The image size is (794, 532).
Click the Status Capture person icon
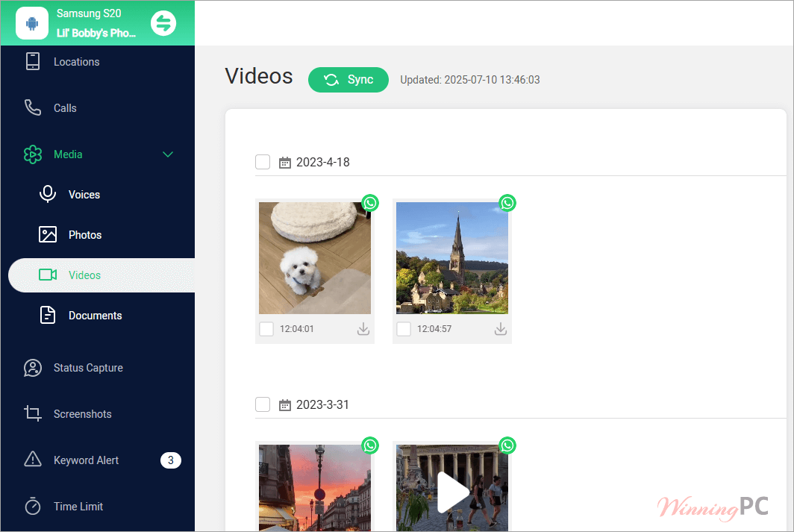[x=33, y=368]
